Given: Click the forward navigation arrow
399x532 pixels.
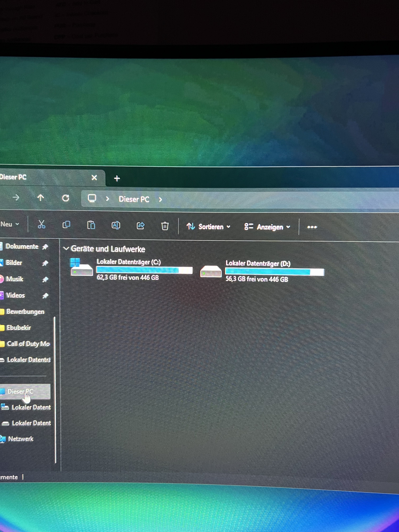Looking at the screenshot, I should [x=16, y=198].
